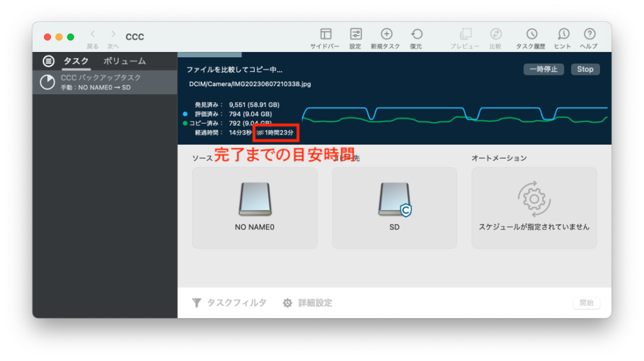The width and height of the screenshot is (644, 361).
Task: Select the NO NAME0 source drive
Action: click(x=255, y=208)
